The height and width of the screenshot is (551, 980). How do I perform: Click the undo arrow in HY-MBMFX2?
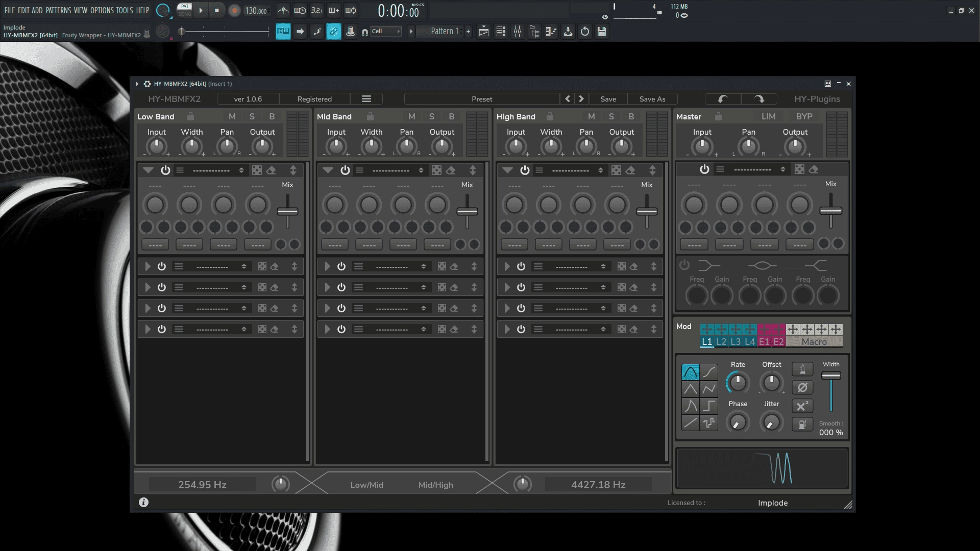coord(723,99)
